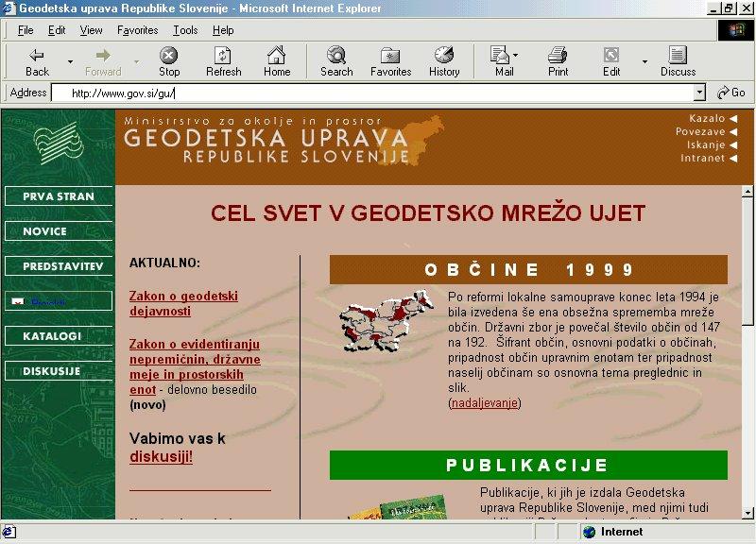Reload the page with Refresh icon
This screenshot has width=756, height=544.
click(x=223, y=55)
